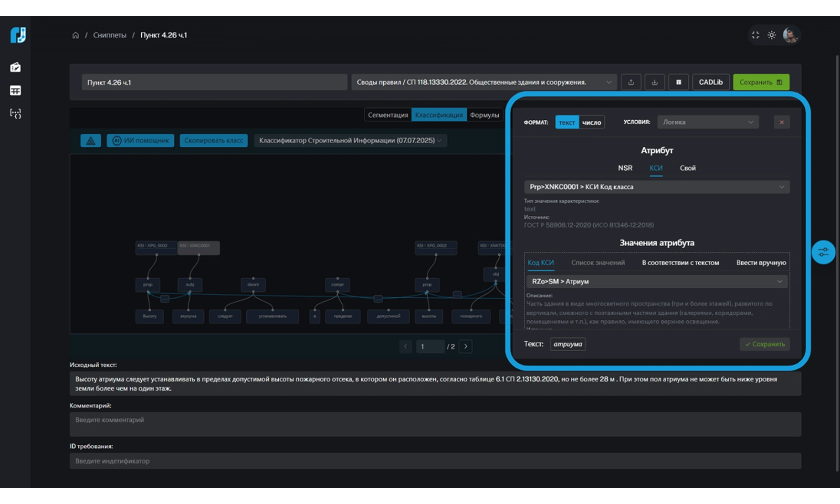Open the first sidebar editor icon

[x=15, y=67]
